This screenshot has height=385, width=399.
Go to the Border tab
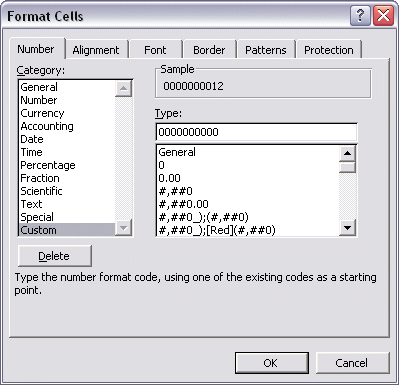click(x=209, y=50)
